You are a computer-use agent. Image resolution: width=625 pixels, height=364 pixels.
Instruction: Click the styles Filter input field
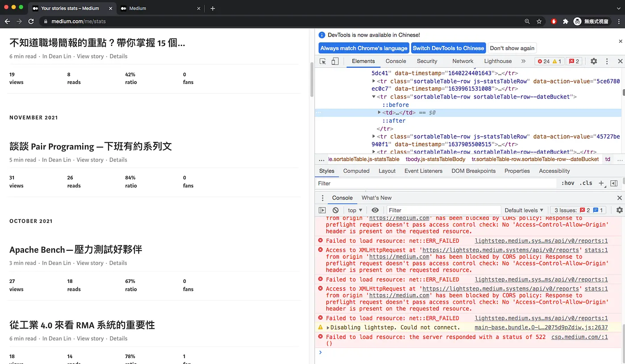tap(435, 183)
